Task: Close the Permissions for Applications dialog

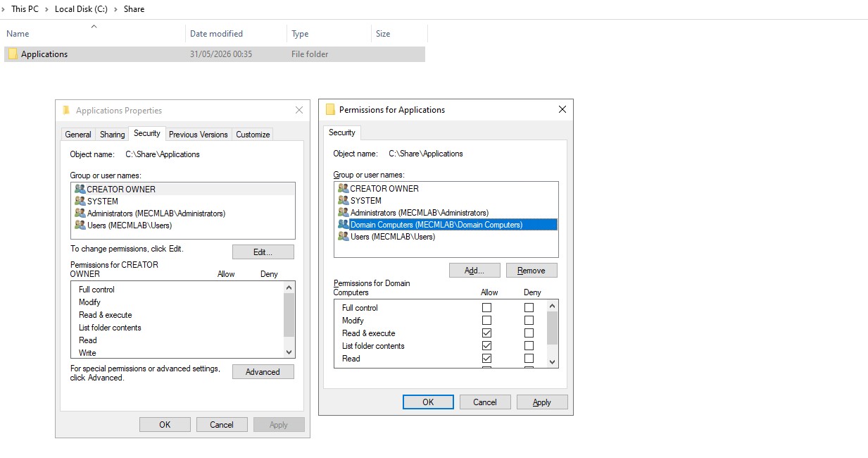Action: pyautogui.click(x=562, y=110)
